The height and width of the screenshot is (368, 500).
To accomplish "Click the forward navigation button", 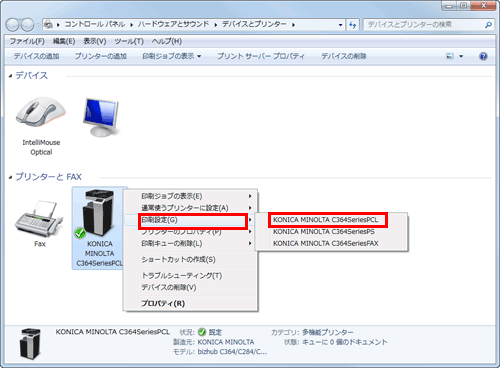I will pyautogui.click(x=27, y=25).
